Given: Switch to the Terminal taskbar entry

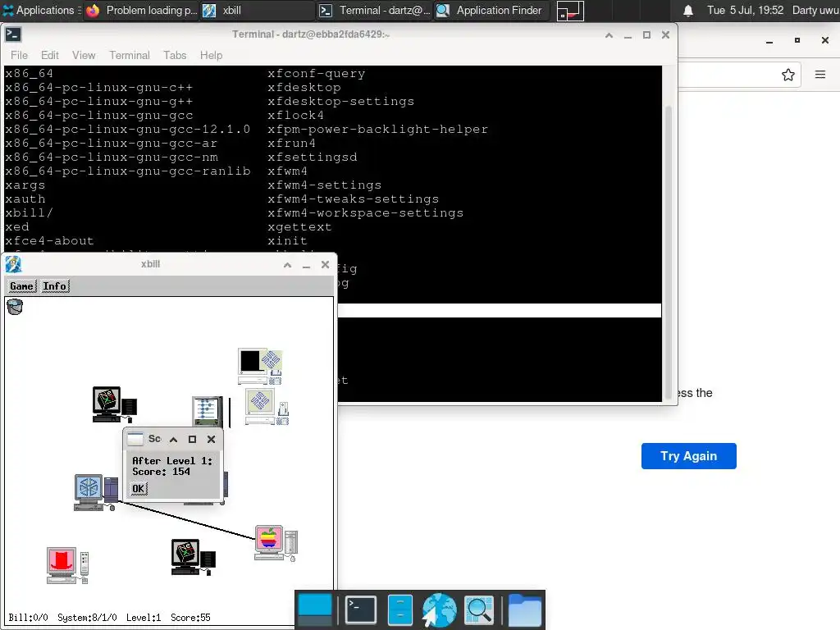Looking at the screenshot, I should (x=374, y=10).
